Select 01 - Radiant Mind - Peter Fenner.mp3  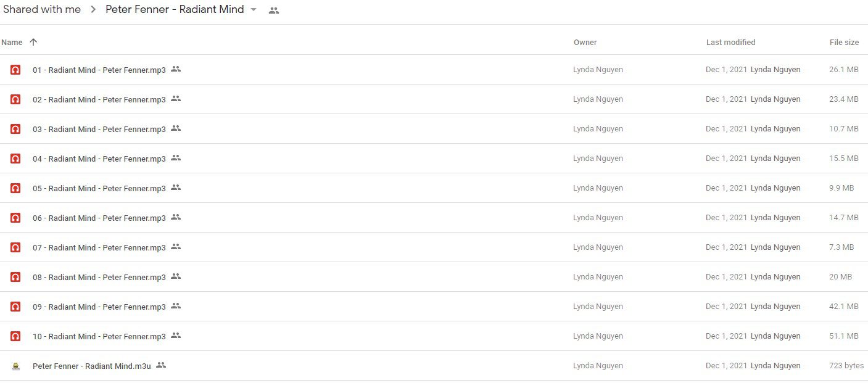99,70
